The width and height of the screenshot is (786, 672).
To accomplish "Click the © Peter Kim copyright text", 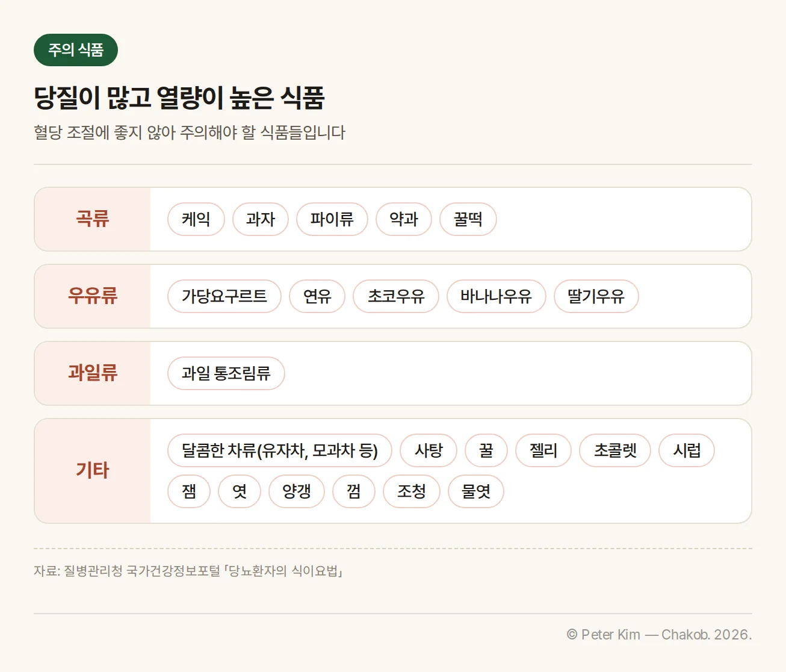I will [659, 635].
